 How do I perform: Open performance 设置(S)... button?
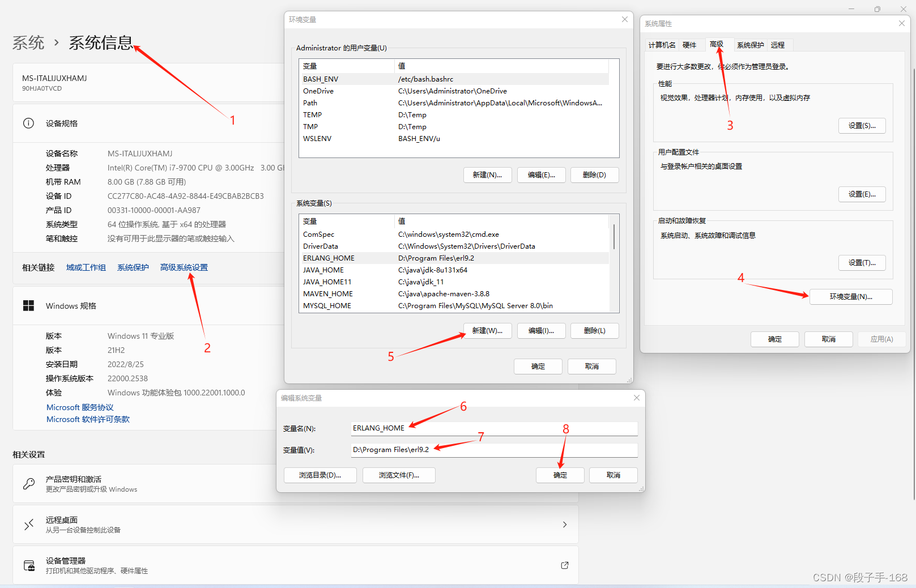tap(862, 126)
